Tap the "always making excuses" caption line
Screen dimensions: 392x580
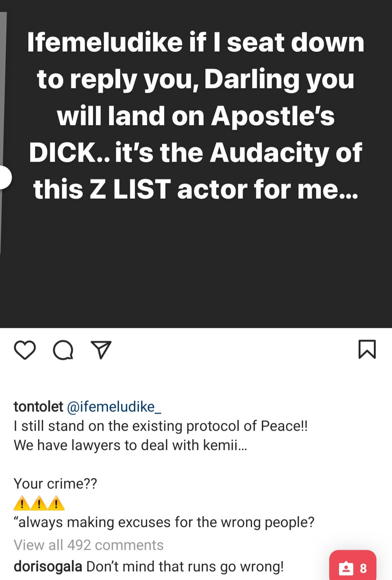(164, 522)
